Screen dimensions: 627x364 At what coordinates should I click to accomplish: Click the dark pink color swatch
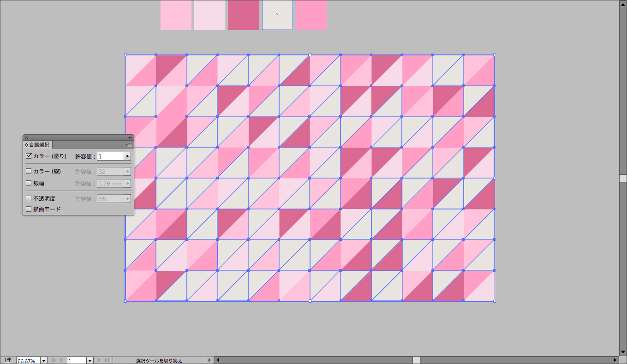tap(243, 15)
